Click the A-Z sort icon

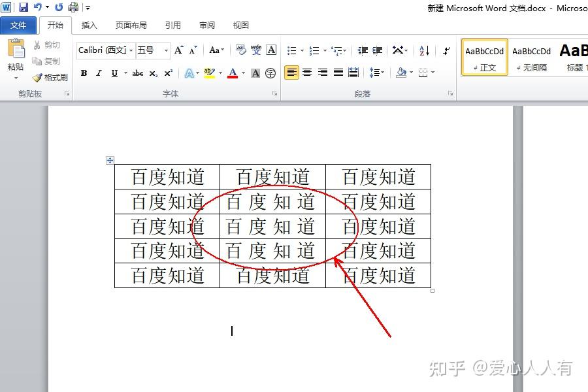(424, 50)
